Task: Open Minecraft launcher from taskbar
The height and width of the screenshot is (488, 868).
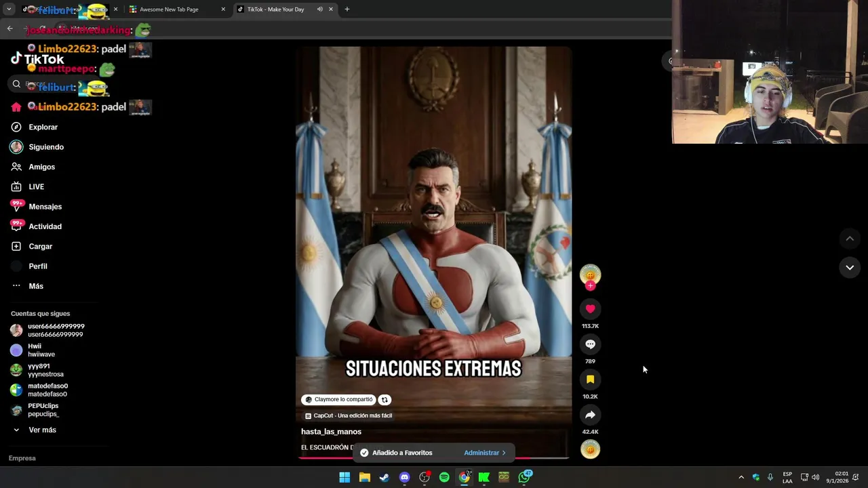Action: (x=504, y=477)
